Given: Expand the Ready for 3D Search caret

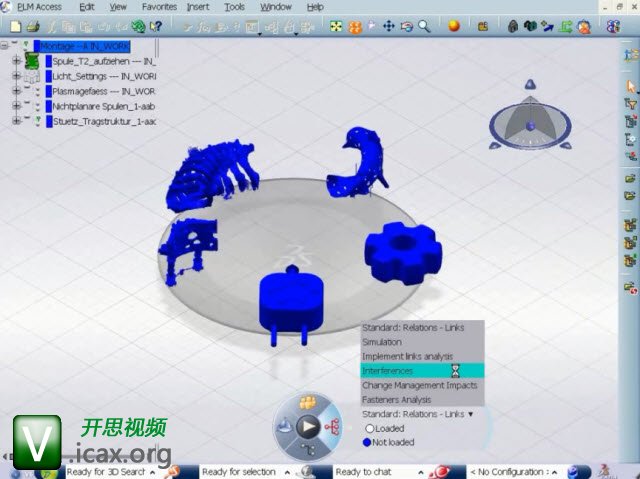Looking at the screenshot, I should (152, 472).
